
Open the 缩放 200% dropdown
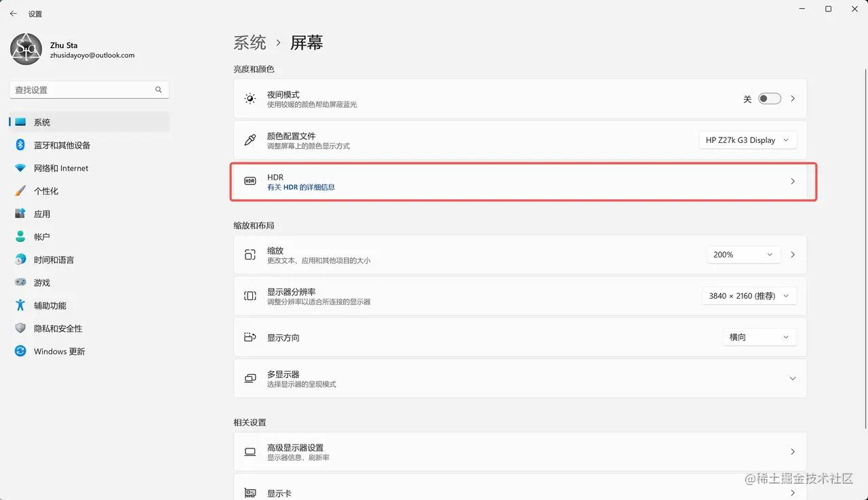point(743,254)
